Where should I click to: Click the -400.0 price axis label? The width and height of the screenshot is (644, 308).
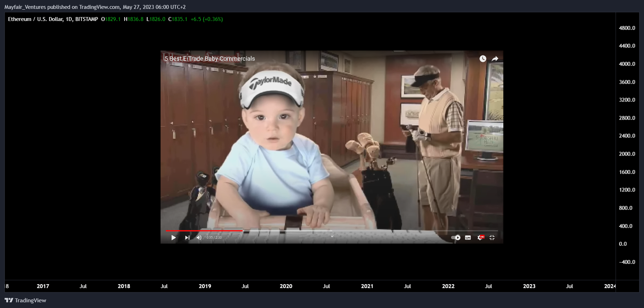[x=627, y=262]
